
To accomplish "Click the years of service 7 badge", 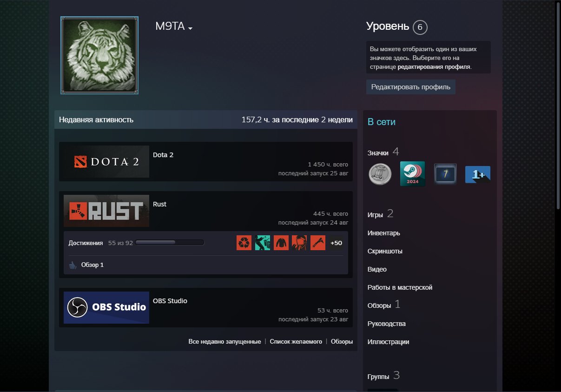I will click(x=445, y=174).
